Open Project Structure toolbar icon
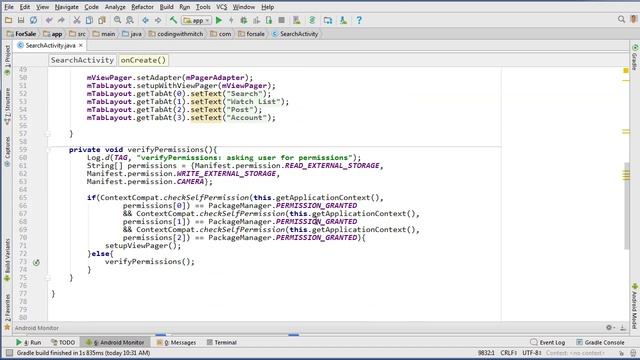Image resolution: width=640 pixels, height=360 pixels. click(x=328, y=20)
